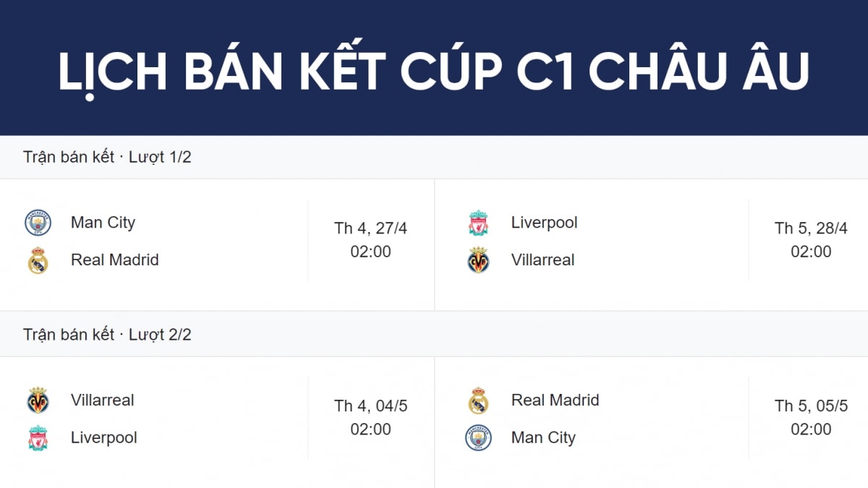The width and height of the screenshot is (868, 488).
Task: Click the Villarreal crest in leg one
Action: pos(478,260)
